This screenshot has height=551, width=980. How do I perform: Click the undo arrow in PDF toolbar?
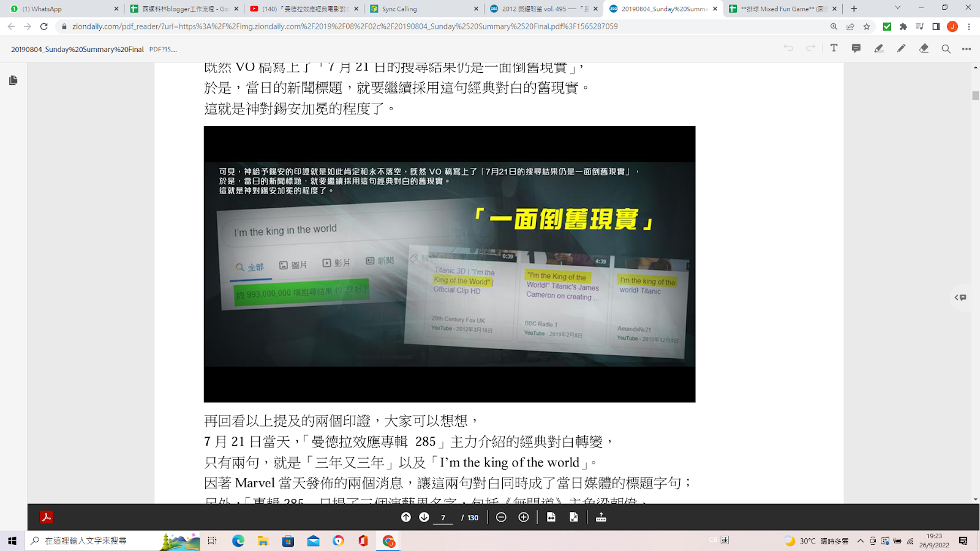click(788, 48)
